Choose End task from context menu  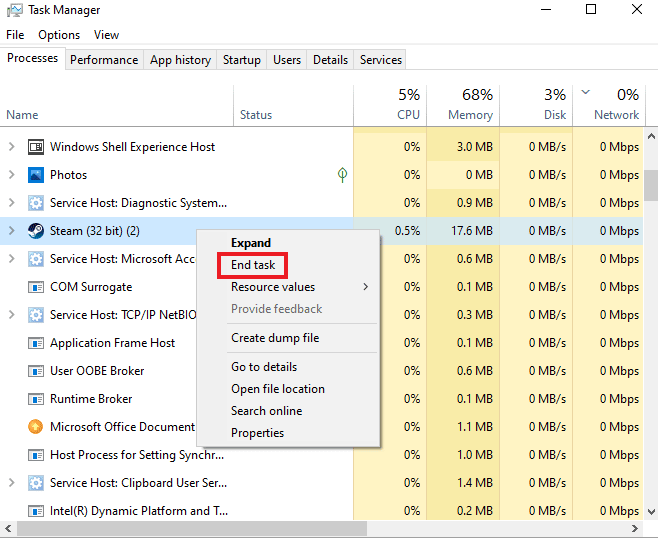click(253, 265)
